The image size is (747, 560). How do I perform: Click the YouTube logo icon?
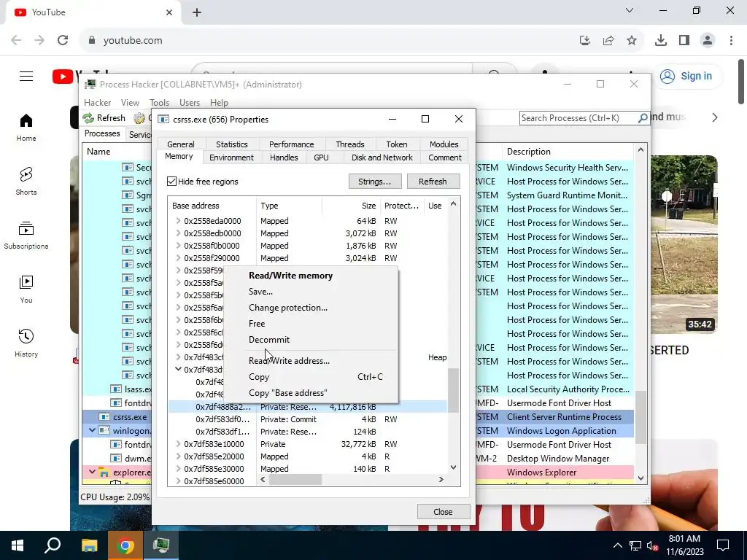coord(63,76)
